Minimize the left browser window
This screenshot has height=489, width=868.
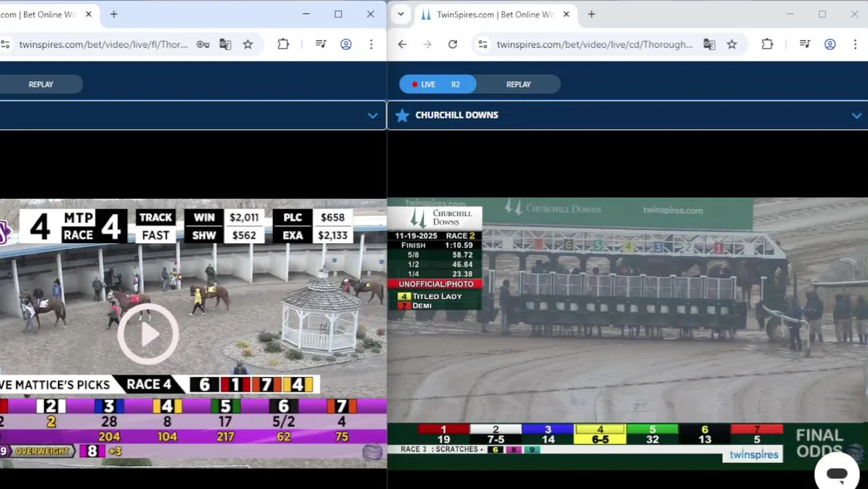click(x=306, y=14)
